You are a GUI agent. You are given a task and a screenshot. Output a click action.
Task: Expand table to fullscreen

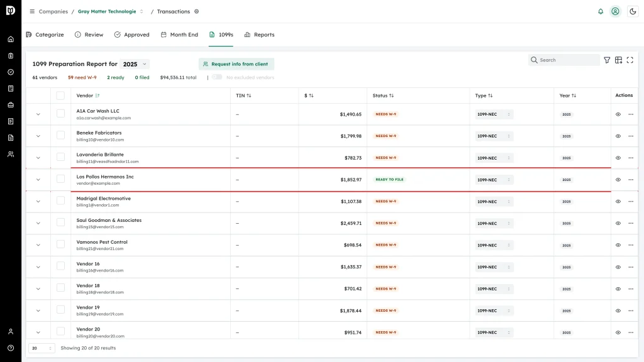(630, 60)
